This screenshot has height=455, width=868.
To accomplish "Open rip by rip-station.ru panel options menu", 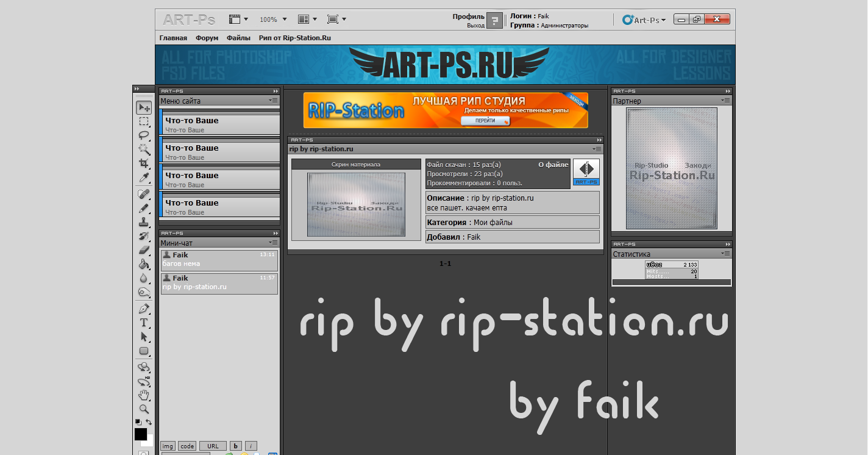I will [x=597, y=149].
